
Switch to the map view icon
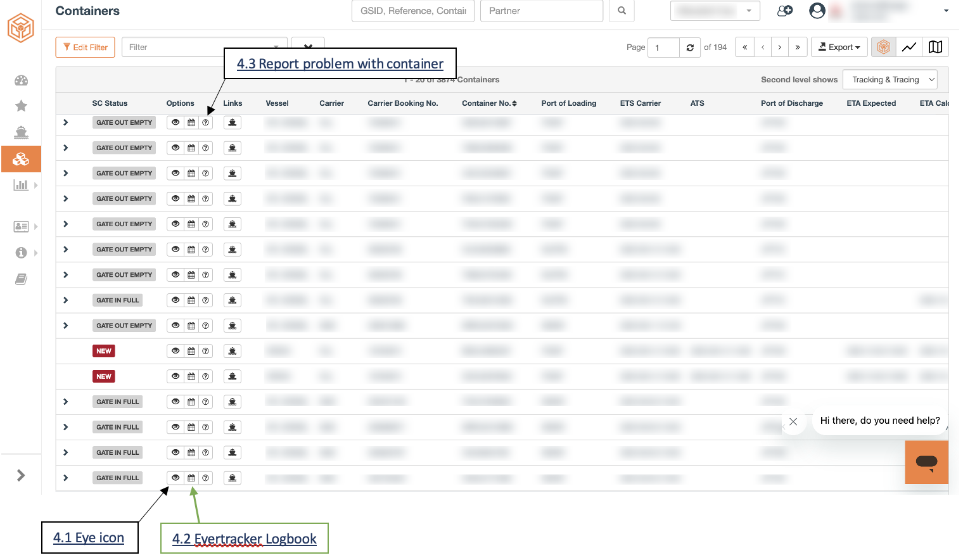(x=935, y=48)
